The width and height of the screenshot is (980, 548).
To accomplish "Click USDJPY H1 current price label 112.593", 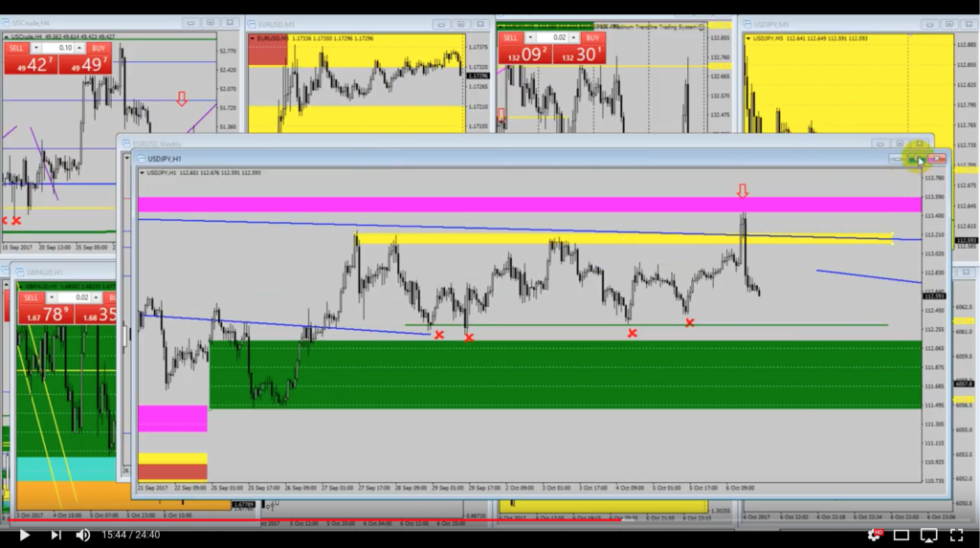I will (934, 296).
